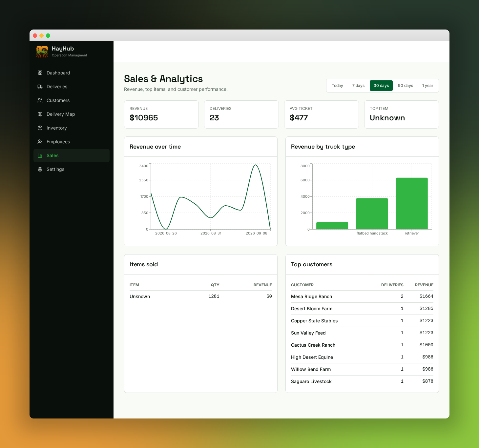Screen dimensions: 479x448
Task: Click the Sales bar chart icon
Action: (x=40, y=155)
